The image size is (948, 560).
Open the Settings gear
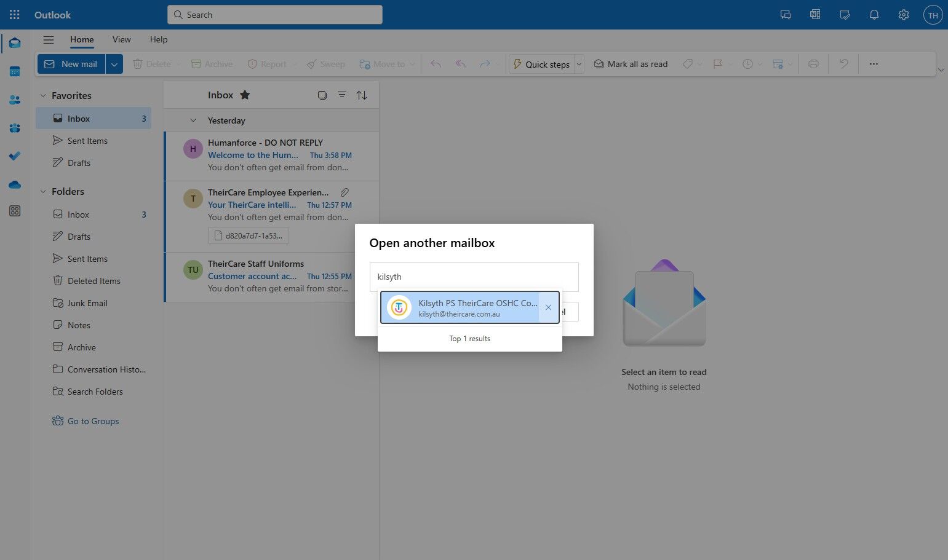coord(904,15)
